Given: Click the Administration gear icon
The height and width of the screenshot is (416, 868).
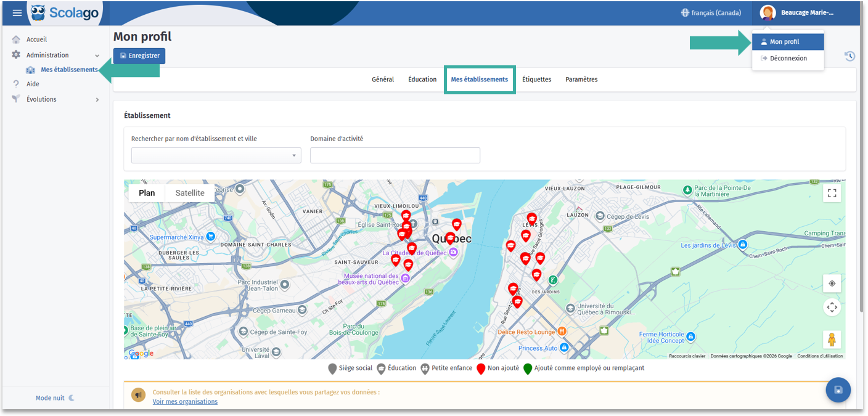Looking at the screenshot, I should pos(16,55).
